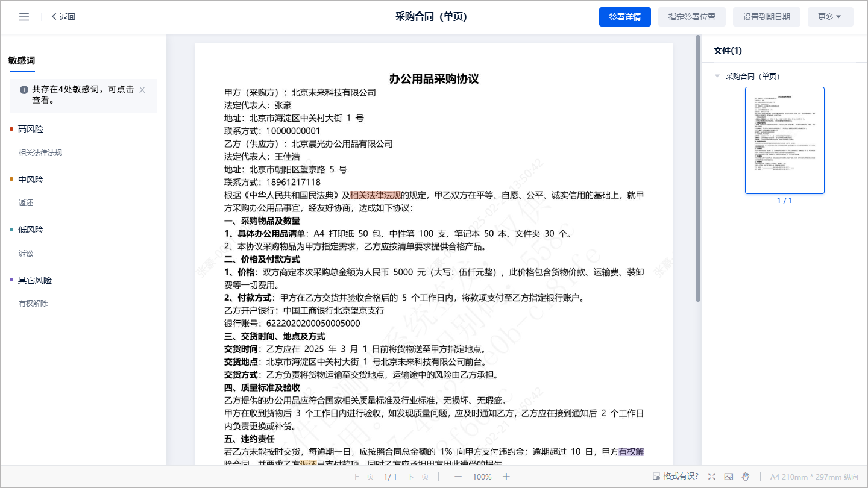The width and height of the screenshot is (868, 488).
Task: Go back using 返回
Action: pos(63,17)
